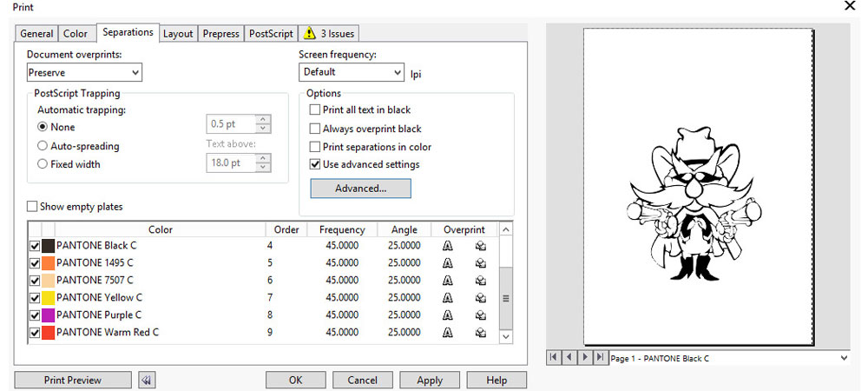
Task: Go to first page in preview navigation
Action: pyautogui.click(x=554, y=357)
